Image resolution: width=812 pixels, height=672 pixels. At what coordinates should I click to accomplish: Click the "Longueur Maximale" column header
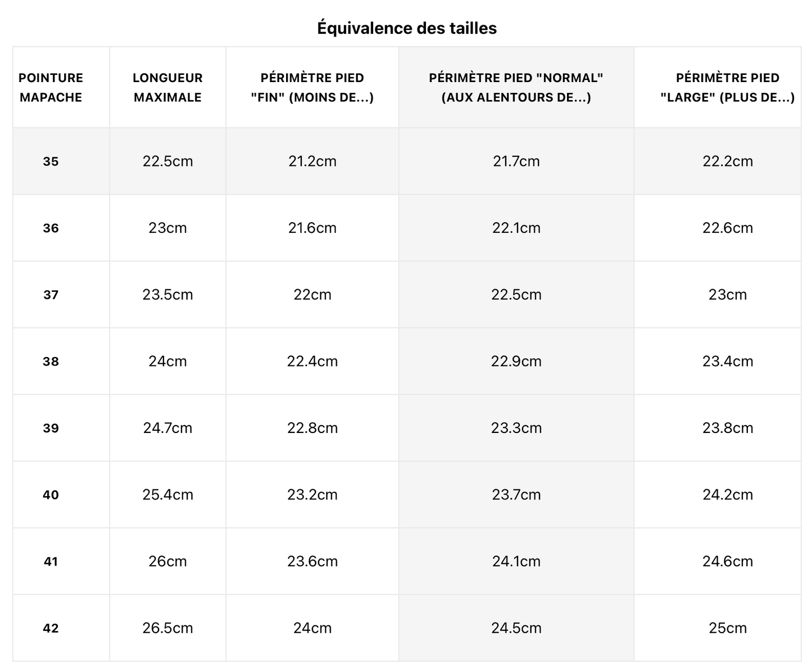(167, 88)
